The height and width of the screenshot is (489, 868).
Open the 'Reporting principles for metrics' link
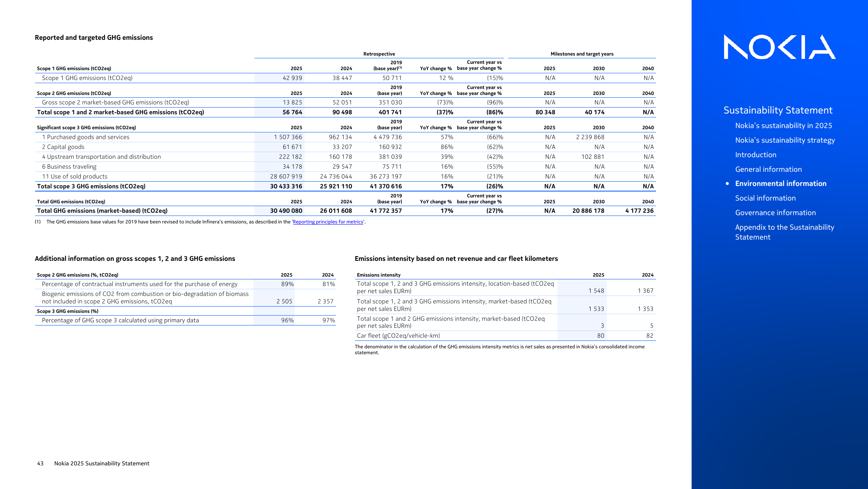point(328,222)
